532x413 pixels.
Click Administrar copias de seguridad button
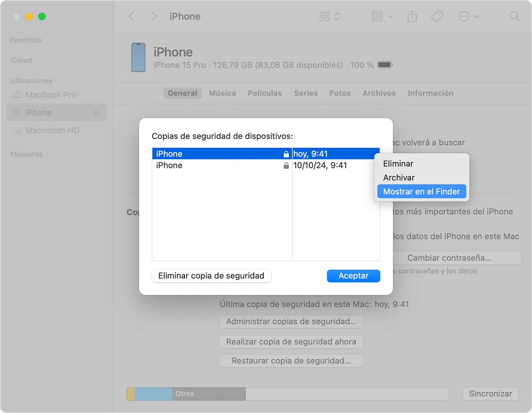coord(291,321)
